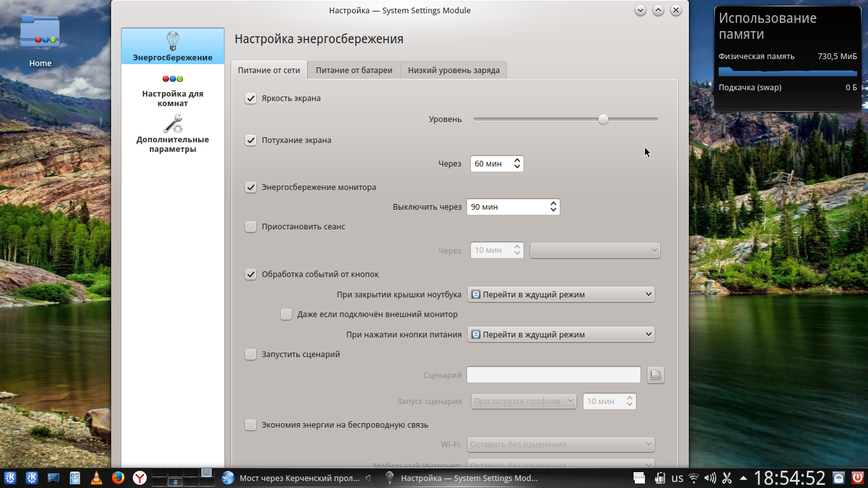This screenshot has width=868, height=488.
Task: Click the red power button in the panel
Action: pos(858,478)
